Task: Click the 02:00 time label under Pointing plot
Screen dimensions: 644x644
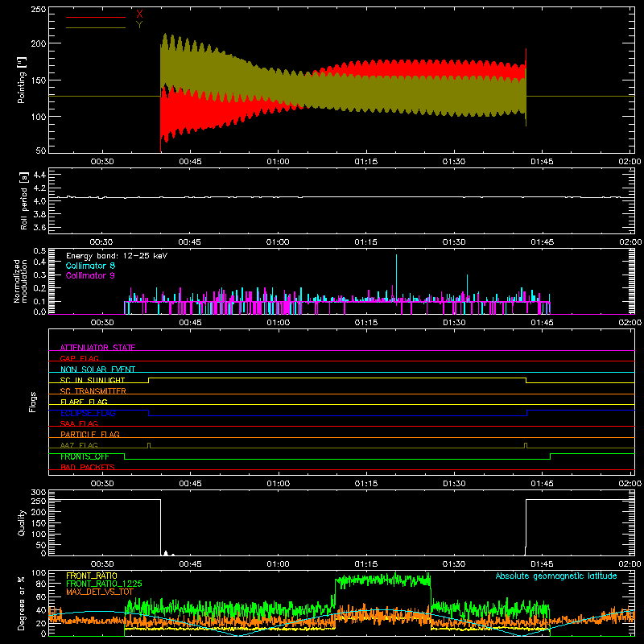Action: point(630,162)
